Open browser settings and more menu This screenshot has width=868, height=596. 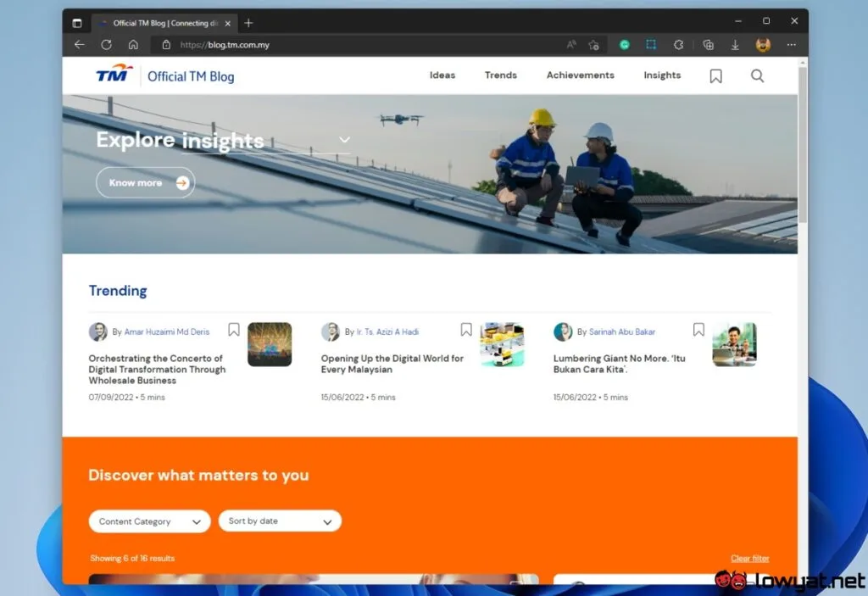(x=792, y=45)
